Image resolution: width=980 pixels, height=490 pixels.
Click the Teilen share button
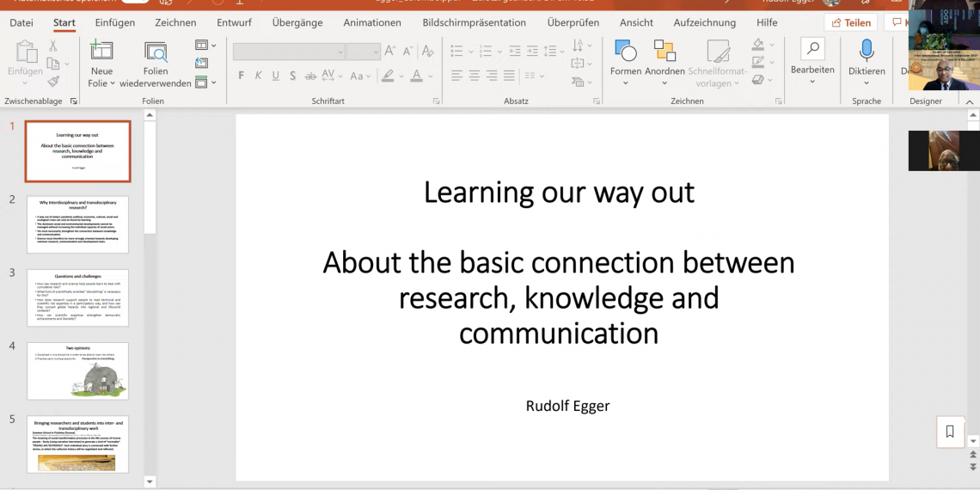coord(851,22)
